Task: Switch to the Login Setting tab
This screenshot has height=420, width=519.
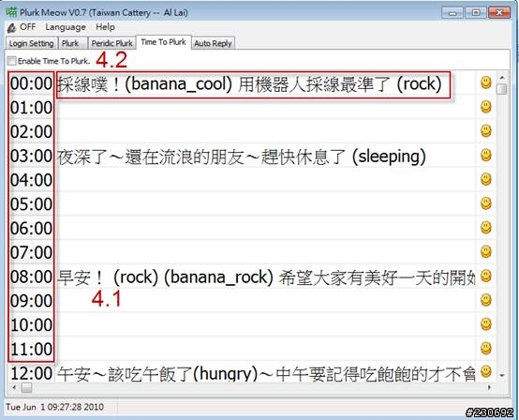Action: 32,43
